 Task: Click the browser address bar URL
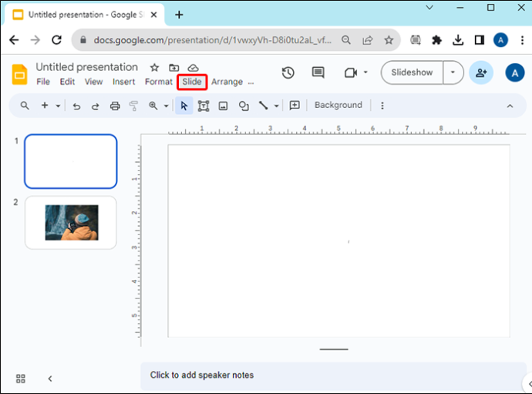[212, 40]
